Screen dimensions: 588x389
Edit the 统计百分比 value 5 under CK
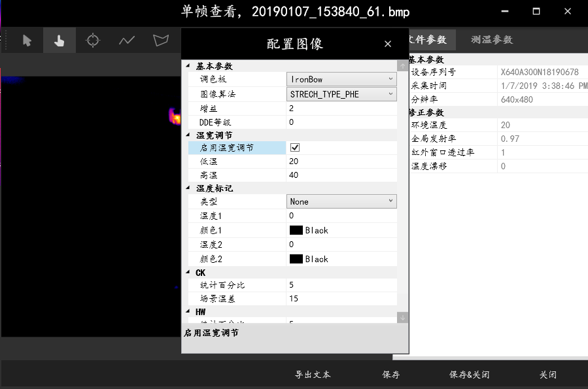[341, 285]
